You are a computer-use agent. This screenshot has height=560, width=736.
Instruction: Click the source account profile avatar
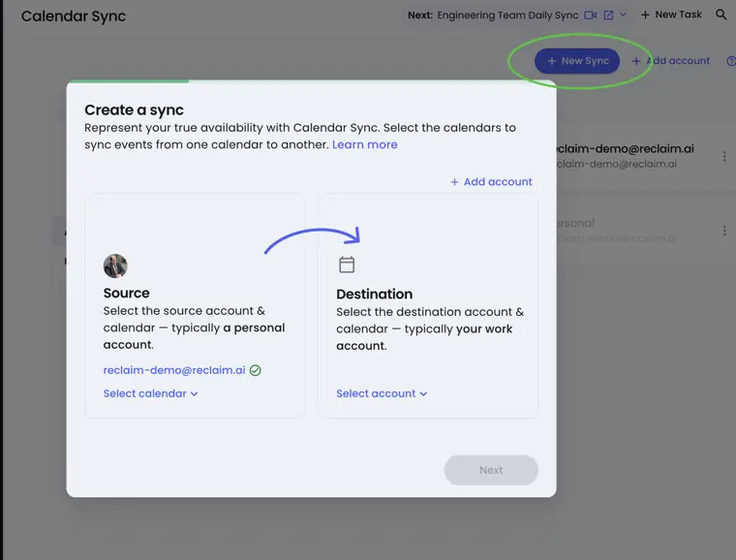pos(115,266)
